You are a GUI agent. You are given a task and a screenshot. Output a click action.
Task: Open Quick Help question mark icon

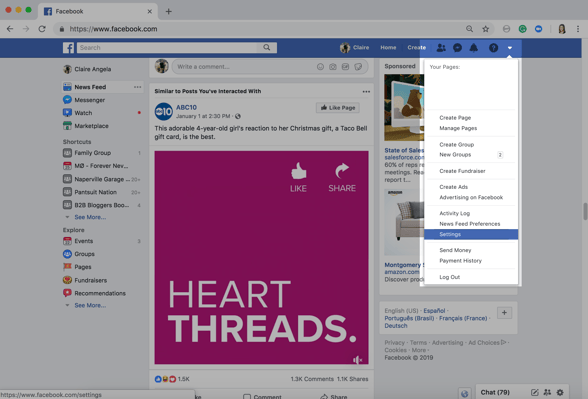(x=494, y=48)
